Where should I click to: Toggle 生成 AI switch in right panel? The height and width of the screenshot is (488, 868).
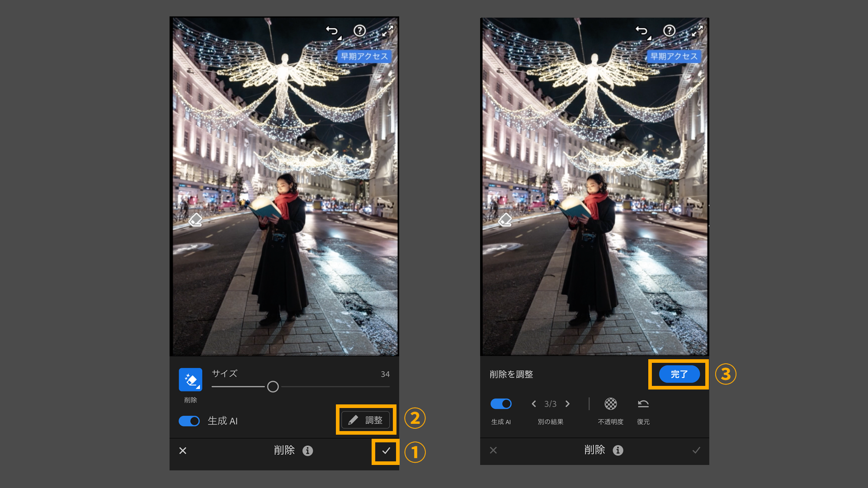501,404
